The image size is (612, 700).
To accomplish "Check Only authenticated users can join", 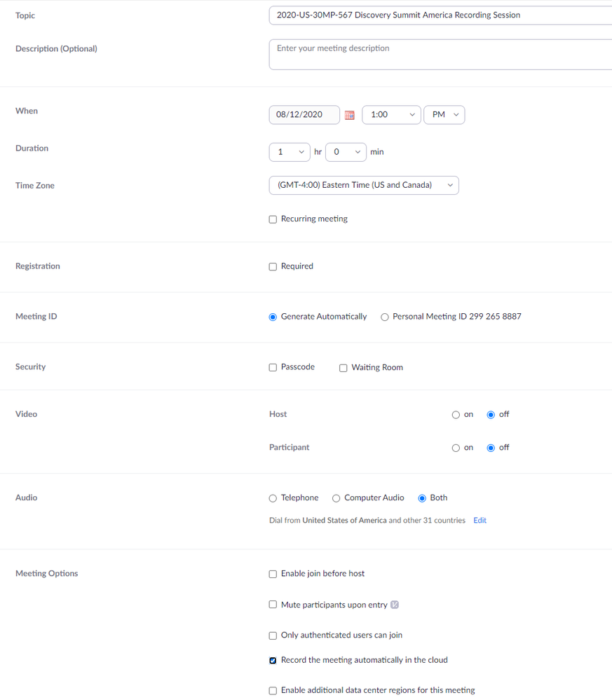I will (x=273, y=636).
